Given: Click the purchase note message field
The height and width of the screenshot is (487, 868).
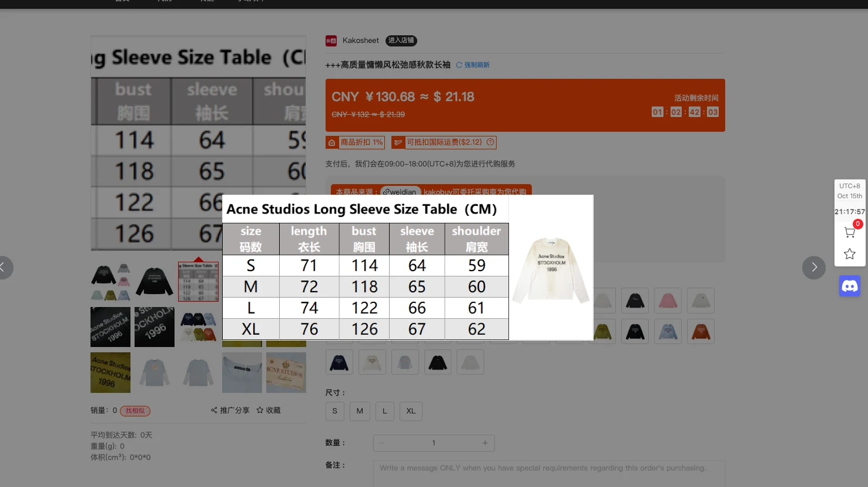Looking at the screenshot, I should click(x=549, y=473).
